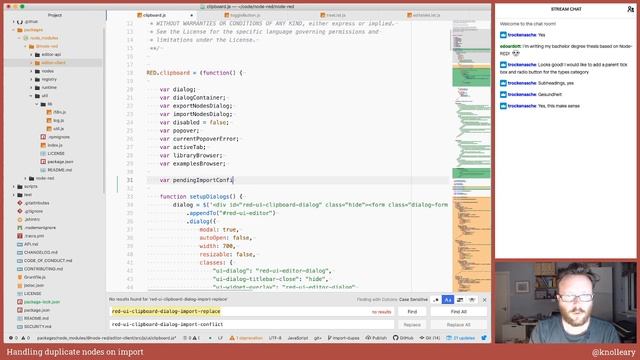Open users list icon in Stream Chat
The height and width of the screenshot is (360, 640).
tap(630, 9)
